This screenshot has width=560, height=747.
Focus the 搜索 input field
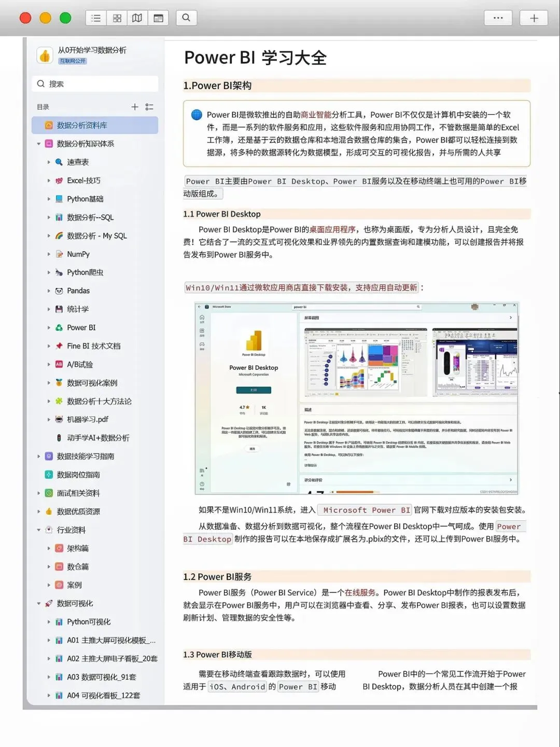coord(95,84)
